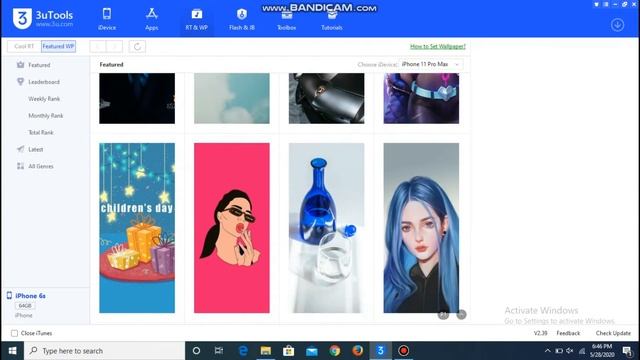Viewport: 640px width, 360px height.
Task: Open the iDevice section
Action: tap(107, 19)
